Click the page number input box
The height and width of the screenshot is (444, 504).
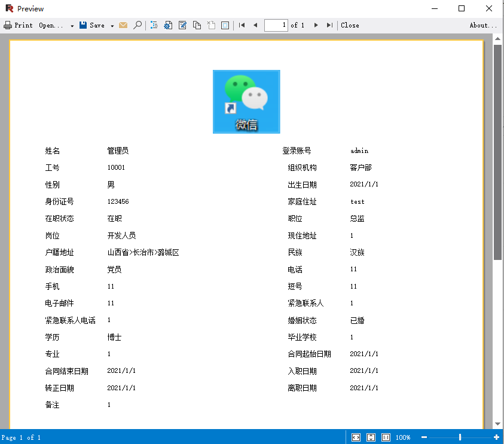pos(276,25)
